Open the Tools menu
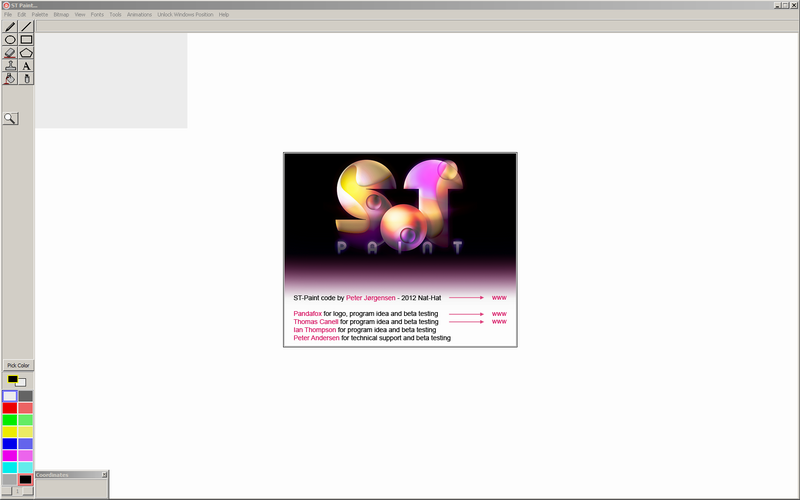The width and height of the screenshot is (800, 500). [115, 14]
